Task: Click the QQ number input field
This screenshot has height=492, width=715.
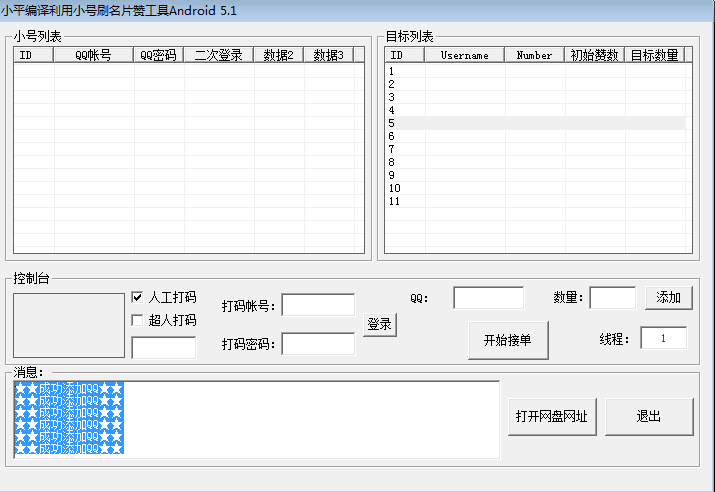Action: point(488,298)
